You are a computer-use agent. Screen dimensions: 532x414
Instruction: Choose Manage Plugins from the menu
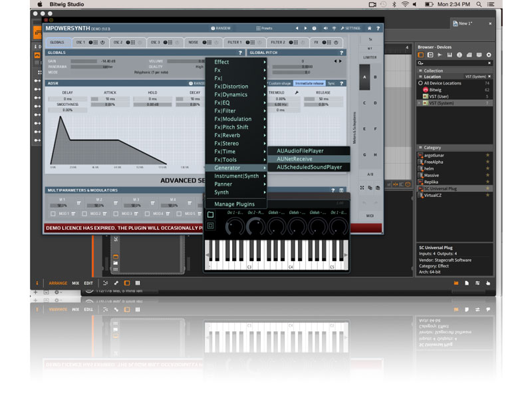236,204
